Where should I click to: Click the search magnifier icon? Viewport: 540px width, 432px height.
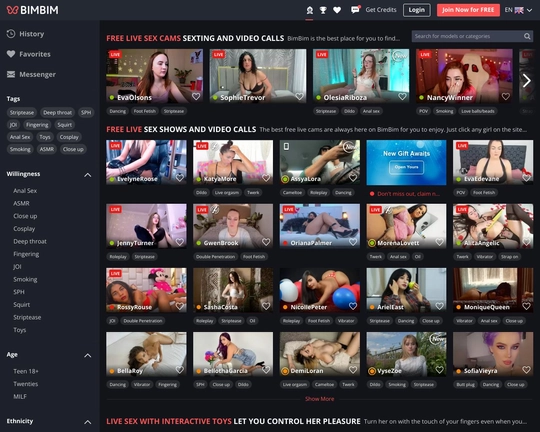(x=527, y=36)
